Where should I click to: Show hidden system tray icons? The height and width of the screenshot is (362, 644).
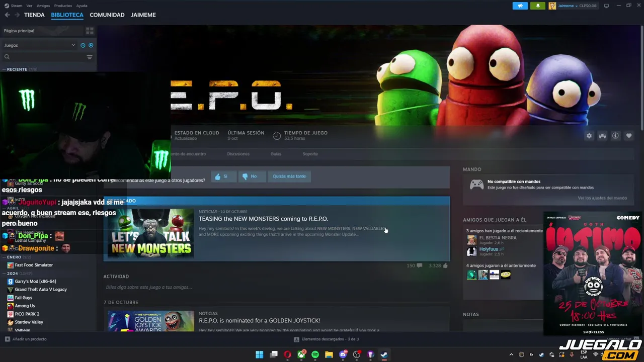[x=511, y=354]
